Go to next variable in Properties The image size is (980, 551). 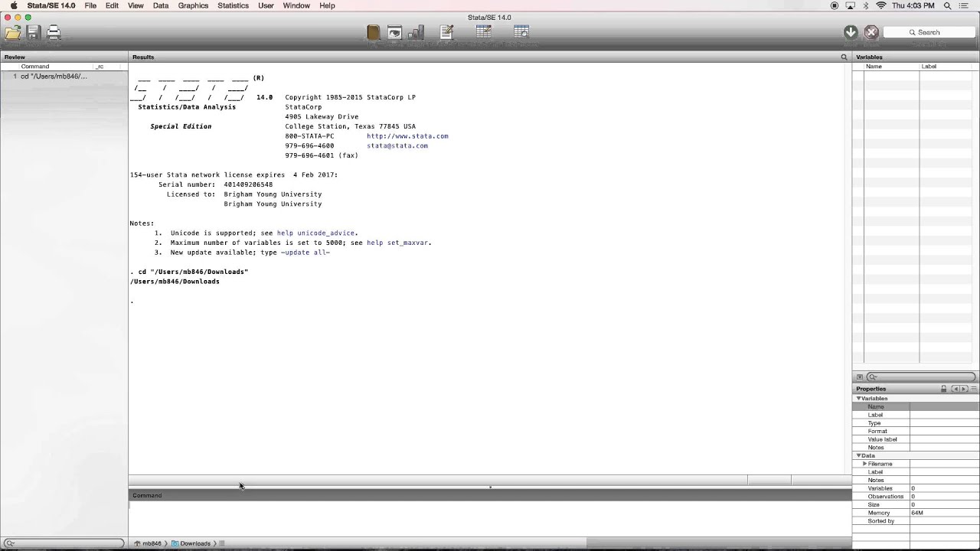[964, 389]
